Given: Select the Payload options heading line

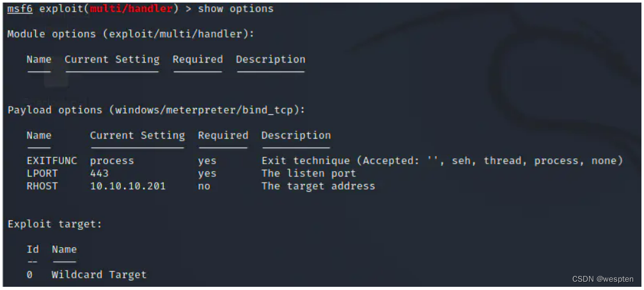Looking at the screenshot, I should pos(156,110).
